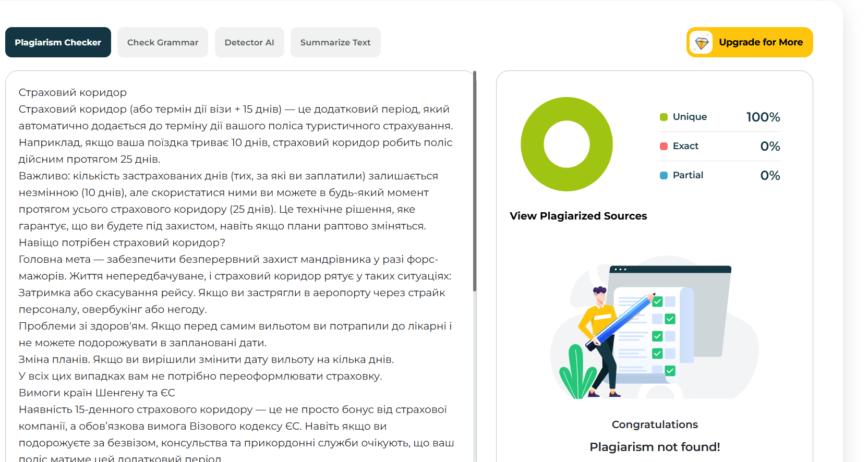The height and width of the screenshot is (462, 868).
Task: Click the green Unique legend dot
Action: [664, 117]
